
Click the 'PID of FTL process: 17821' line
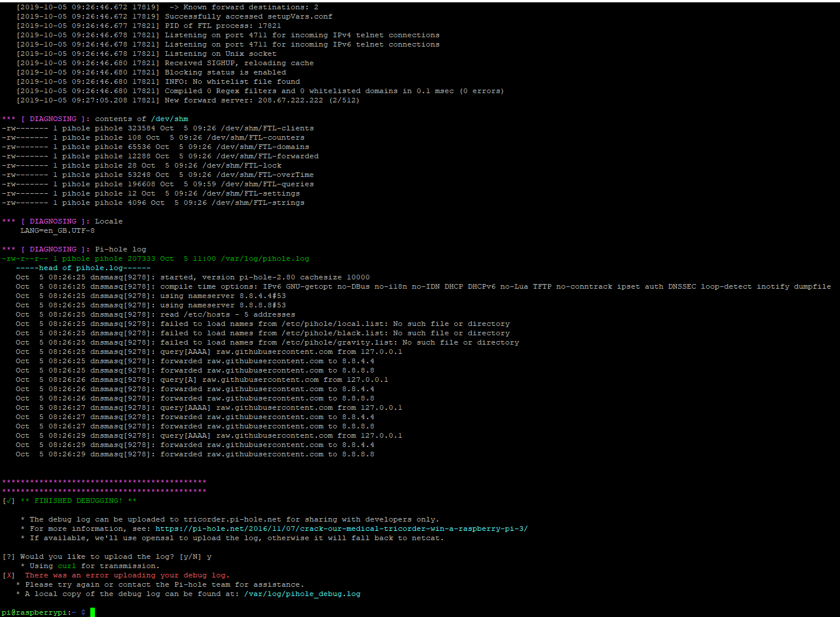[149, 26]
